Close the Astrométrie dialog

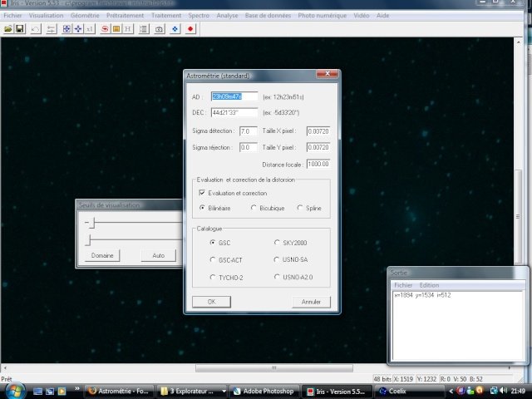click(327, 74)
